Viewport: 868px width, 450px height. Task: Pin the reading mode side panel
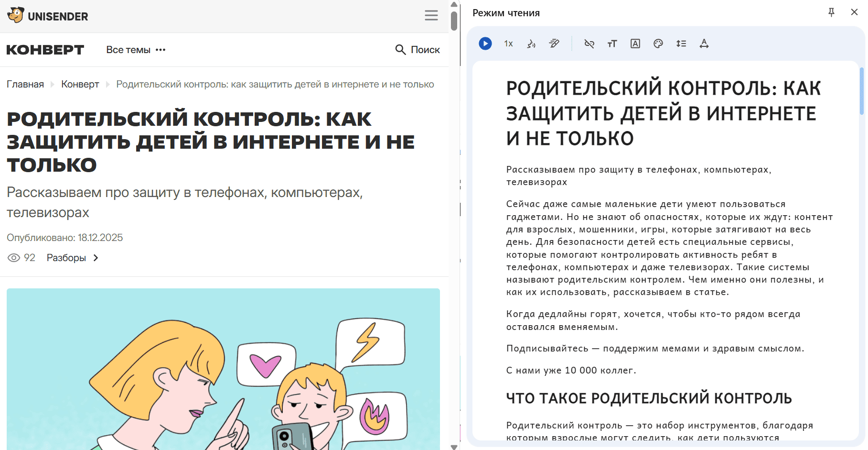pos(831,12)
